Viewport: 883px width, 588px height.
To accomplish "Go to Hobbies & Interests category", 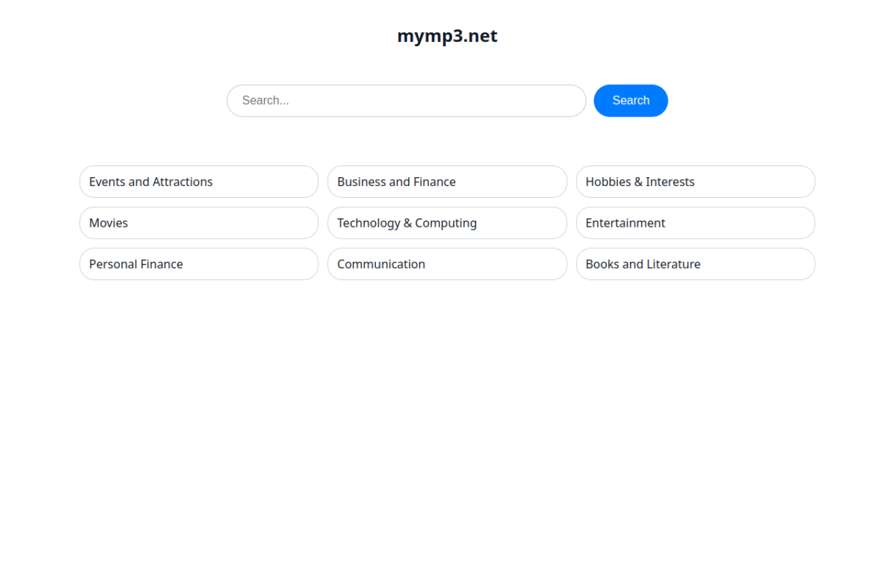I will pos(695,182).
